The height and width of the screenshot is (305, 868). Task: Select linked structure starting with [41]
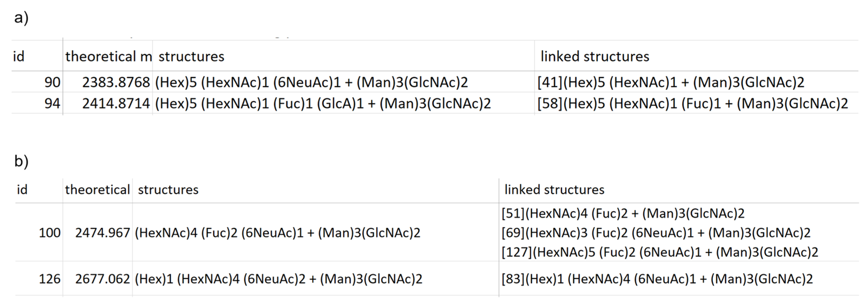tap(671, 82)
